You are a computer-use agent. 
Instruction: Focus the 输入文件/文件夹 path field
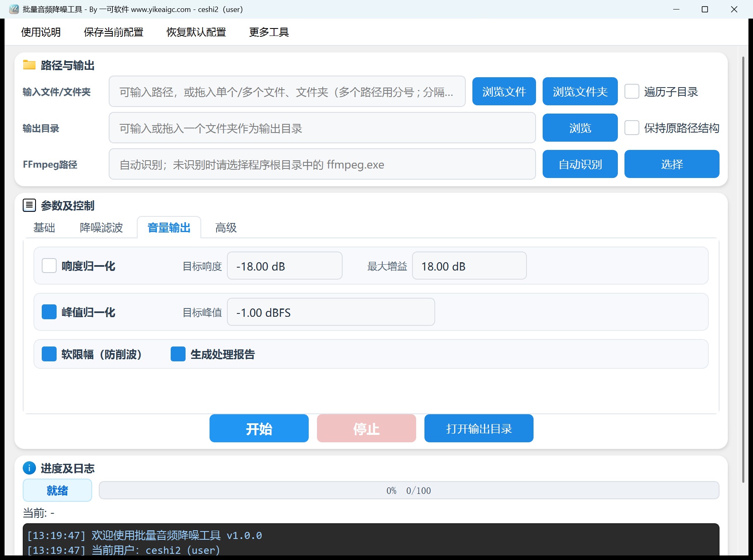coord(287,91)
